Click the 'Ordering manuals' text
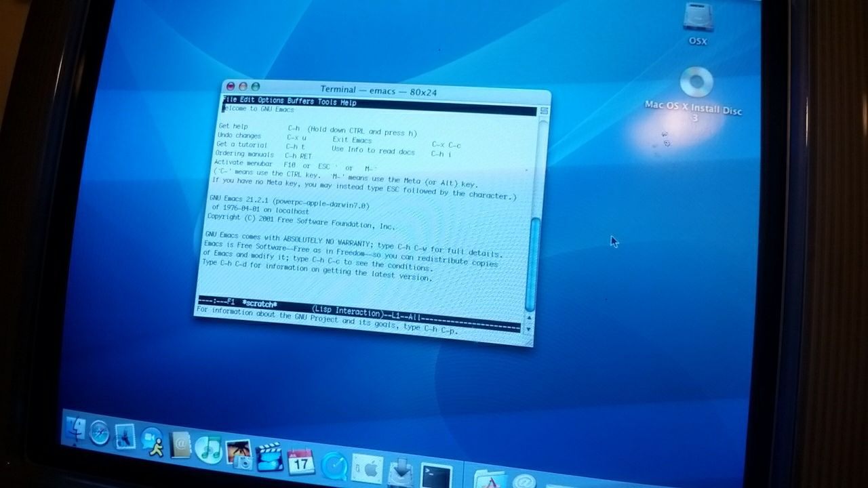The width and height of the screenshot is (868, 488). [244, 154]
